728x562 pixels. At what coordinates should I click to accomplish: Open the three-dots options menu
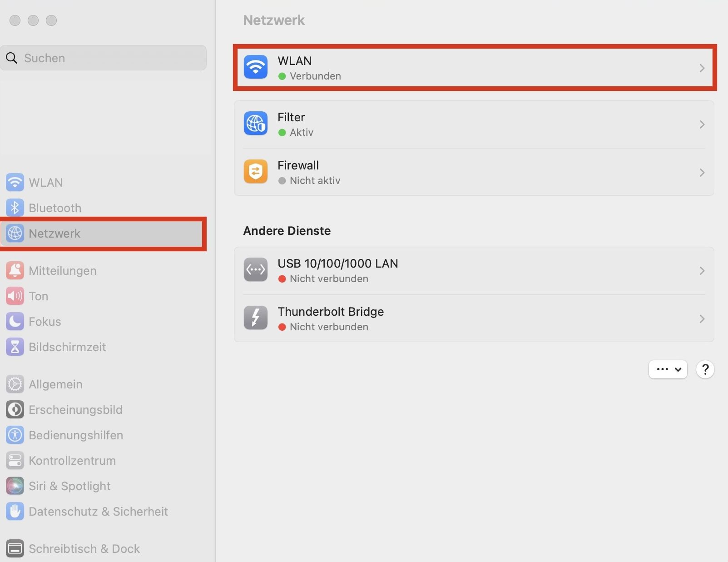click(668, 369)
